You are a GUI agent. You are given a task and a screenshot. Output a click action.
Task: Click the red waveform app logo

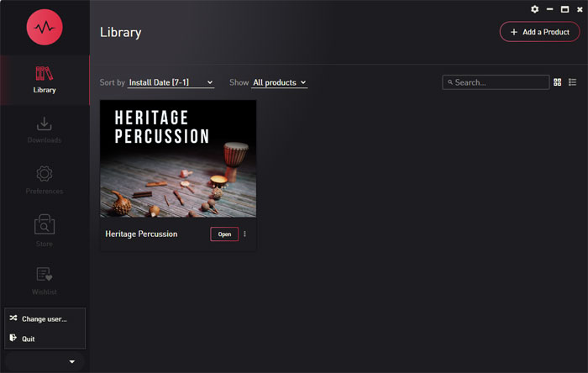coord(45,27)
